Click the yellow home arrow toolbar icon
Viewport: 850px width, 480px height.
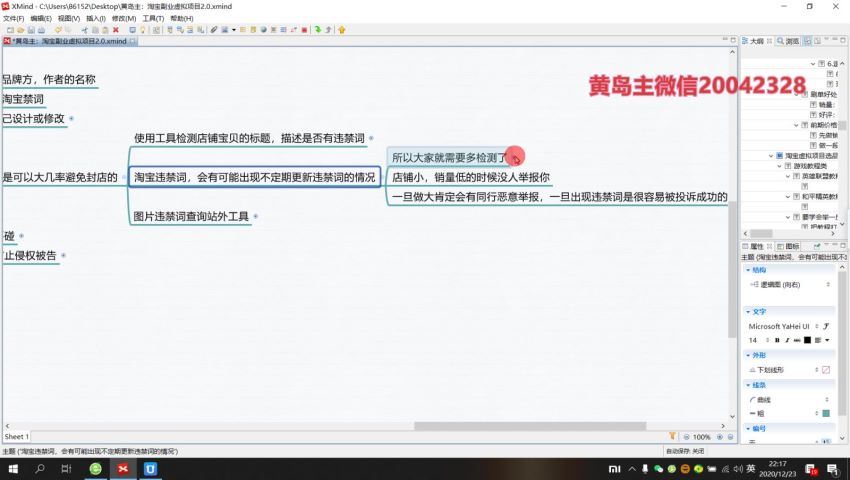click(342, 30)
